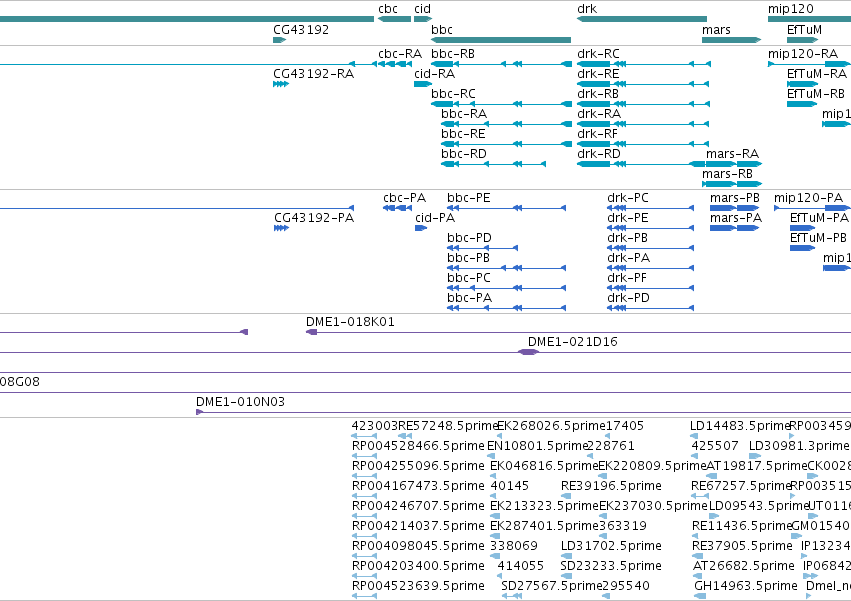The image size is (851, 601).
Task: Select EST RP004523639.5prime
Action: point(364,596)
